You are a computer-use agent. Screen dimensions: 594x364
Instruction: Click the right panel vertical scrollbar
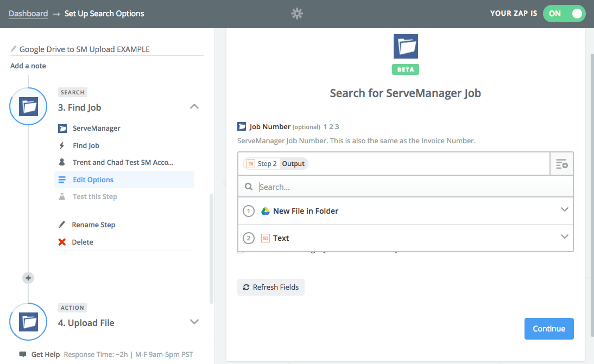pyautogui.click(x=592, y=195)
